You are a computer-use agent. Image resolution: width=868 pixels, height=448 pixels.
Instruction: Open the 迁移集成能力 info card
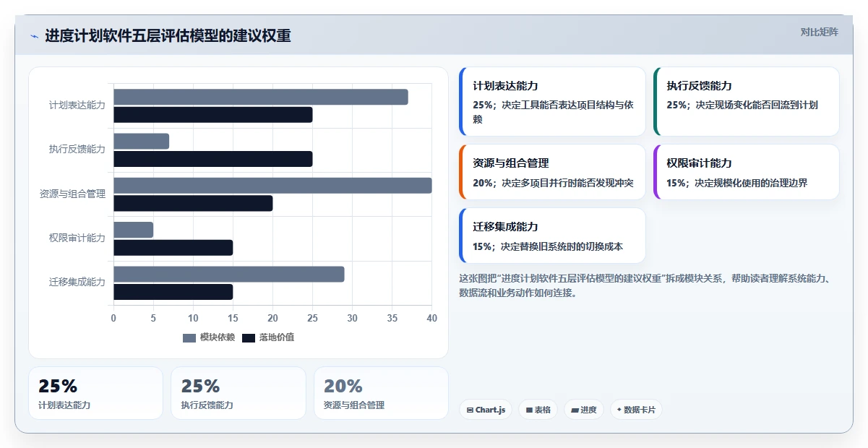coord(552,236)
